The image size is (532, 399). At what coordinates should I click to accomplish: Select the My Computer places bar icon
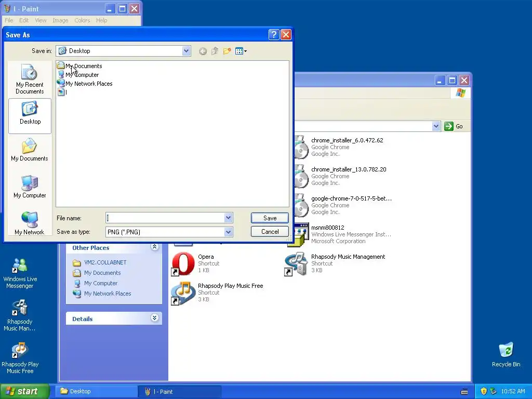click(30, 187)
